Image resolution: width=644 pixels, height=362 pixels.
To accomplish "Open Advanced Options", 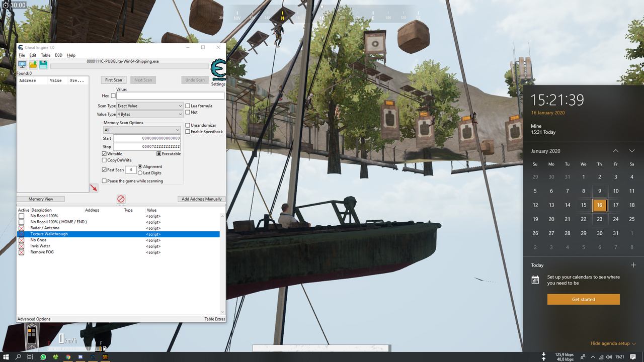I will pyautogui.click(x=34, y=319).
